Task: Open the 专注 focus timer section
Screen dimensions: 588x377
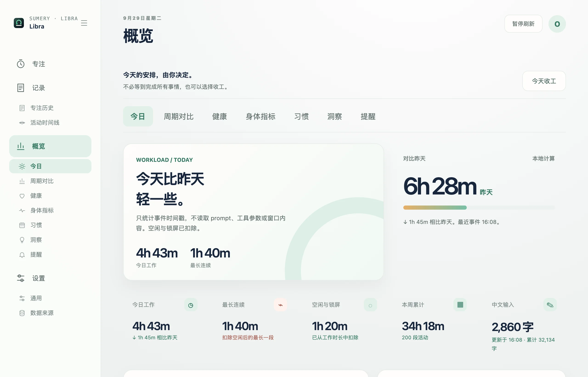Action: pos(50,64)
